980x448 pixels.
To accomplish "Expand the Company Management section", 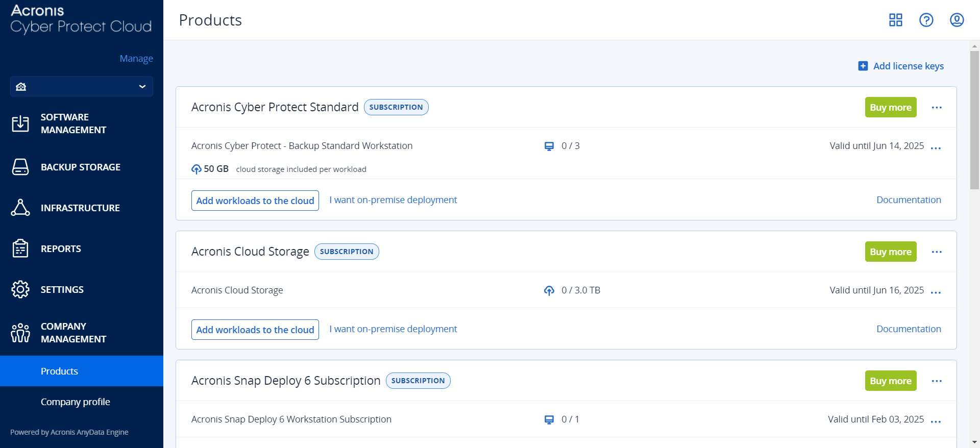I will (x=20, y=333).
